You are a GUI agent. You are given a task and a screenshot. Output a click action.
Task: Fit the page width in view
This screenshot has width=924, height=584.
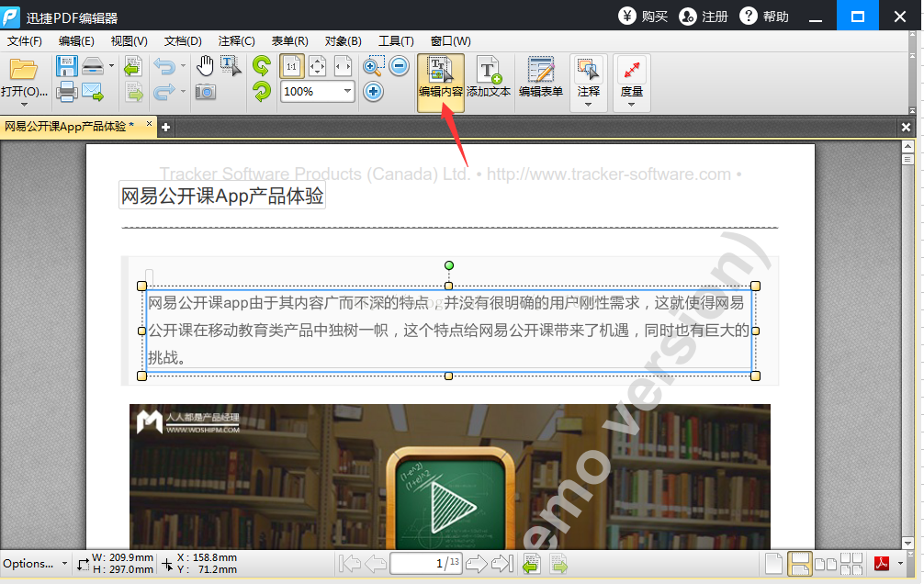pos(343,66)
